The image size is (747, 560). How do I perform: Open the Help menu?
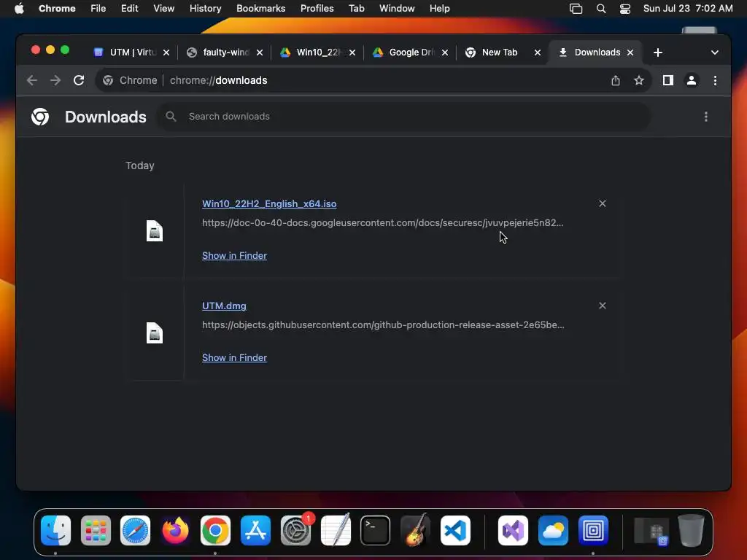[x=439, y=9]
